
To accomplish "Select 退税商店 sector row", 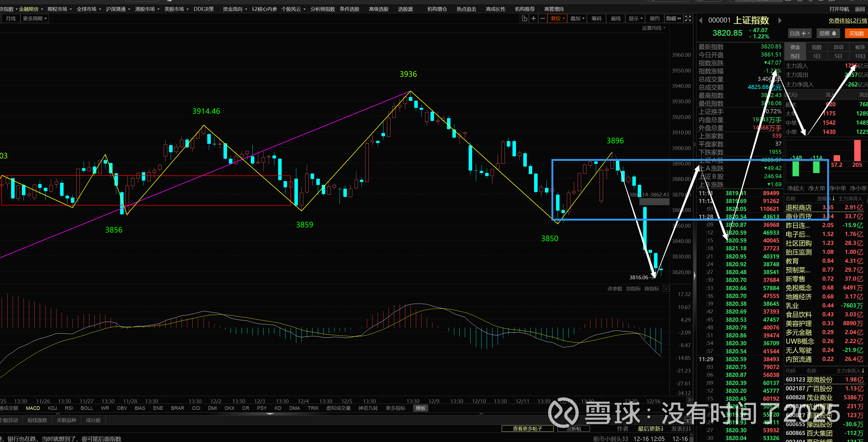I will tap(798, 208).
